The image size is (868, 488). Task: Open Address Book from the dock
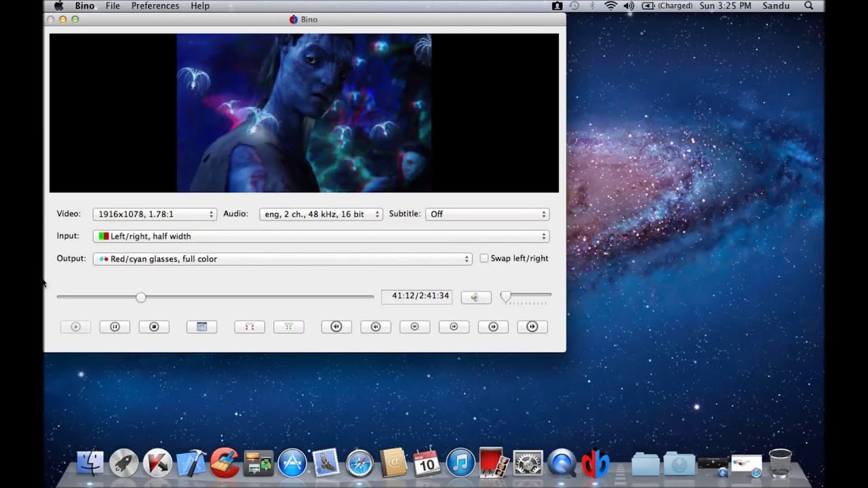click(x=393, y=463)
